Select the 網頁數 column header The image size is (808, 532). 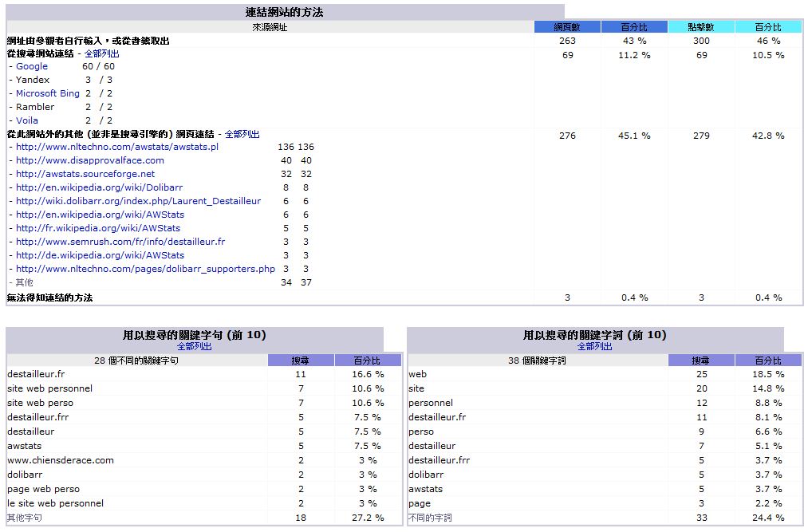(x=567, y=27)
